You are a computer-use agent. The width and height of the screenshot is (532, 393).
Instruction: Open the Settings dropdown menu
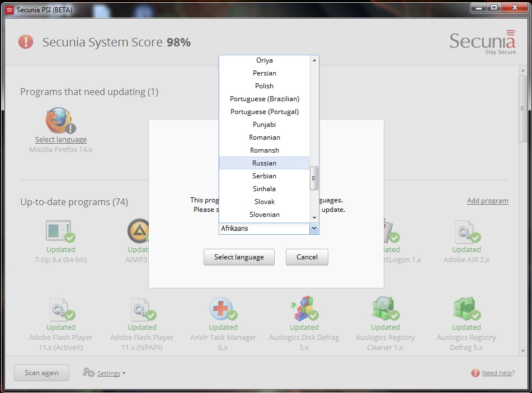[111, 373]
